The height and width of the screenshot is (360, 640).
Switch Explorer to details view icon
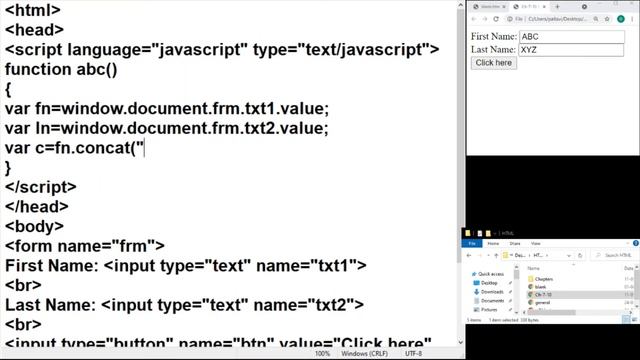(x=626, y=320)
